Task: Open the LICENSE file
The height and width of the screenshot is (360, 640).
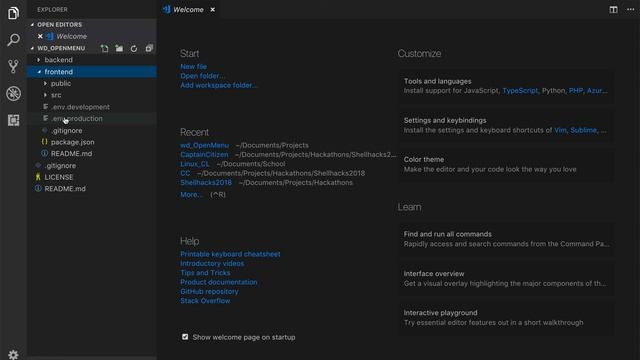Action: [x=92, y=177]
